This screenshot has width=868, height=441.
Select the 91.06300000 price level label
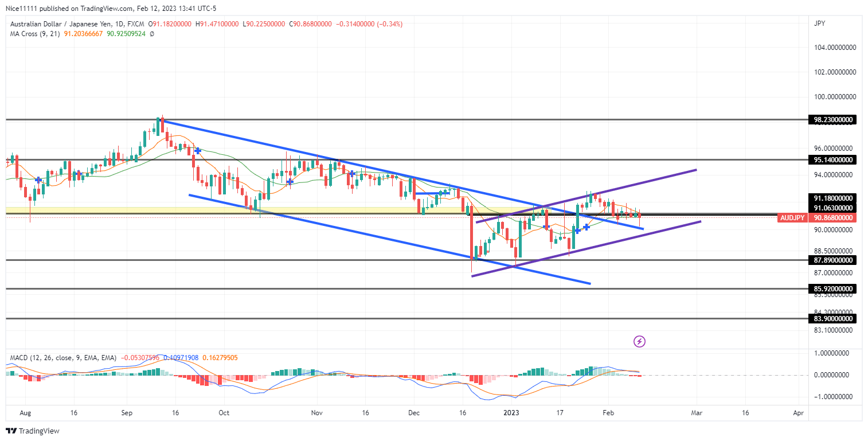pos(834,208)
